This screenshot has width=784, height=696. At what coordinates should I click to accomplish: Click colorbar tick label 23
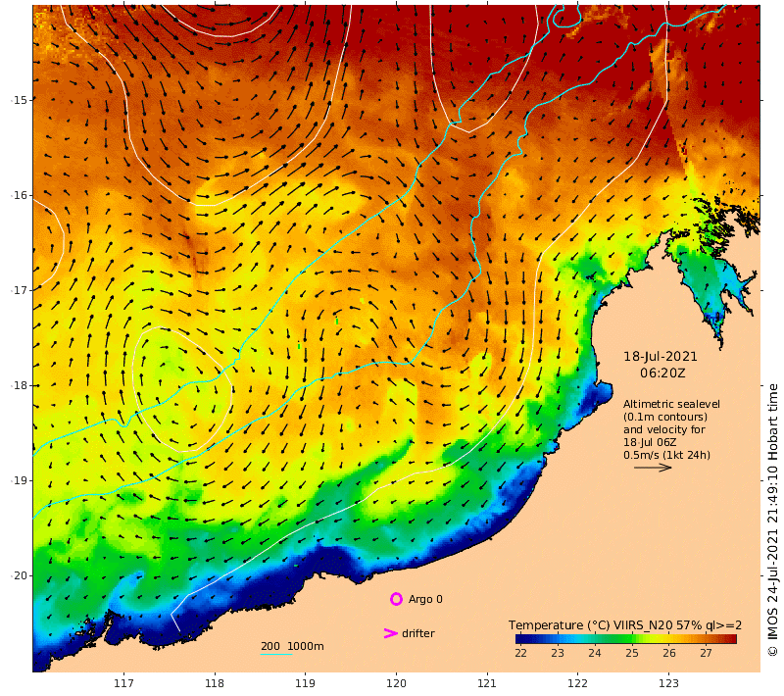click(558, 653)
